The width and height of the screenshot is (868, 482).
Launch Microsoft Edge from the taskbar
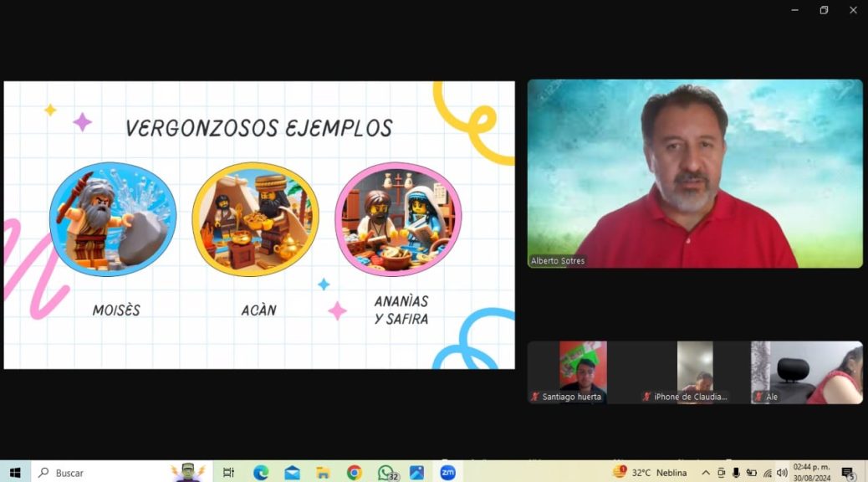coord(261,473)
